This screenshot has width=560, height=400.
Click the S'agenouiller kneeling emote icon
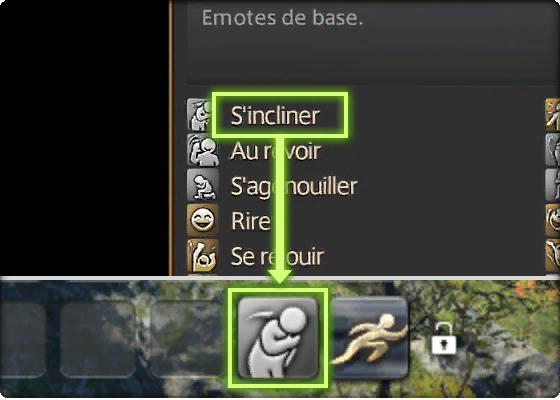pos(202,185)
